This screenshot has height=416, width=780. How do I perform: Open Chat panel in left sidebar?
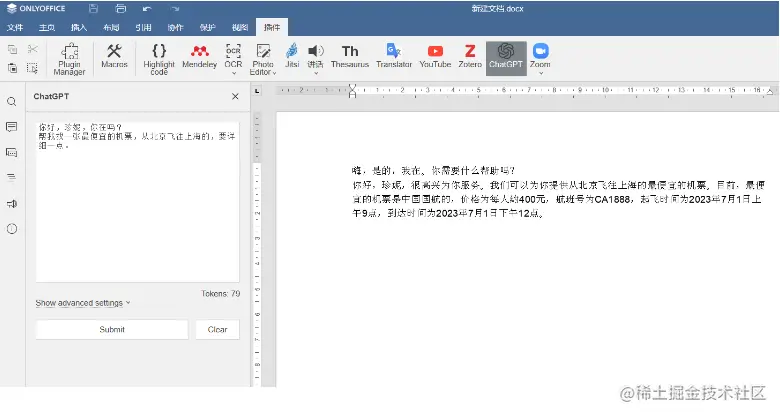coord(12,152)
